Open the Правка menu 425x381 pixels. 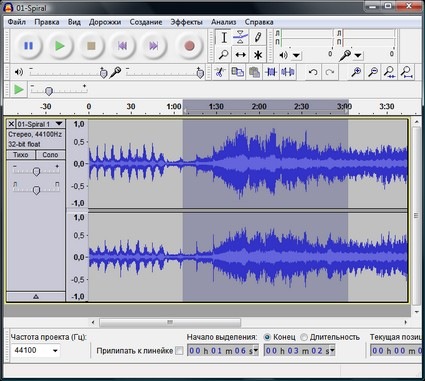point(47,22)
